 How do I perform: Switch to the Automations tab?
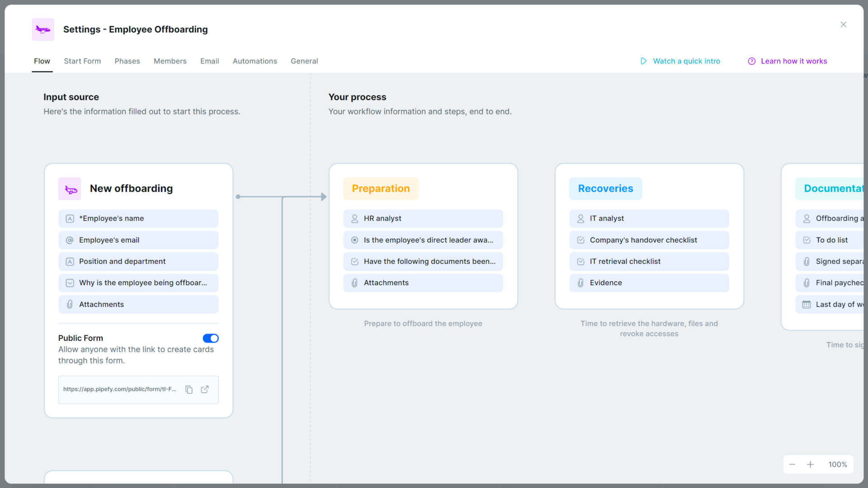(255, 61)
